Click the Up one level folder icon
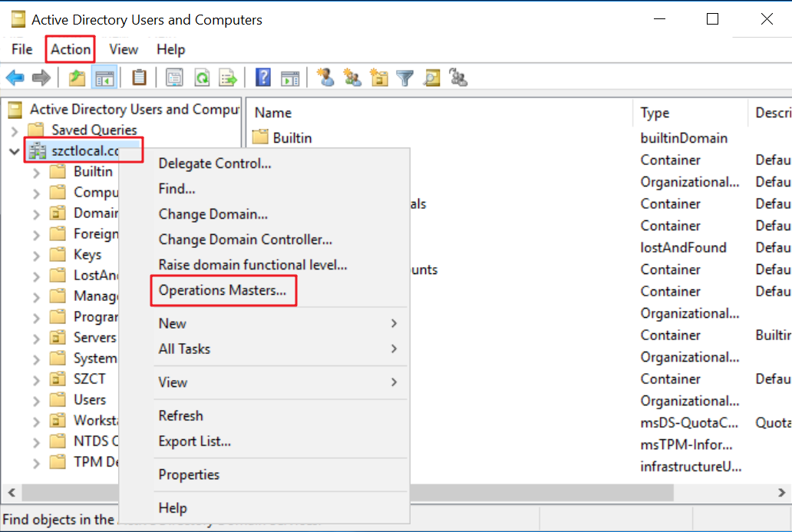The image size is (792, 532). [77, 78]
